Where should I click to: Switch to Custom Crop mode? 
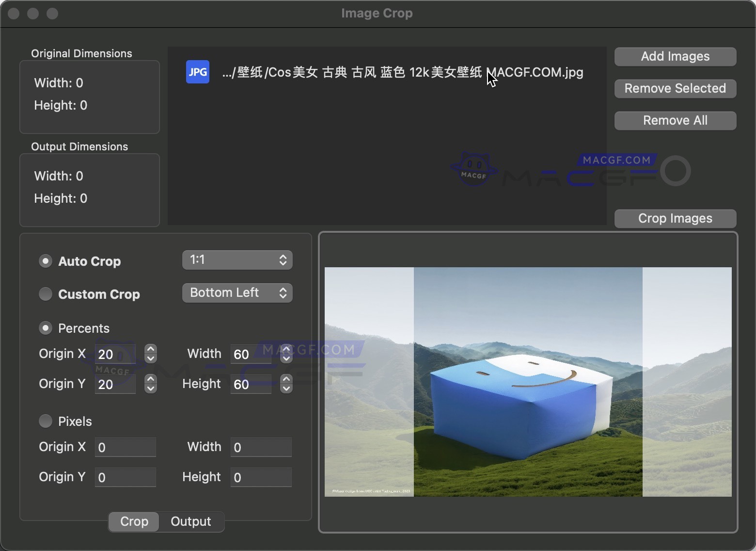[x=46, y=294]
